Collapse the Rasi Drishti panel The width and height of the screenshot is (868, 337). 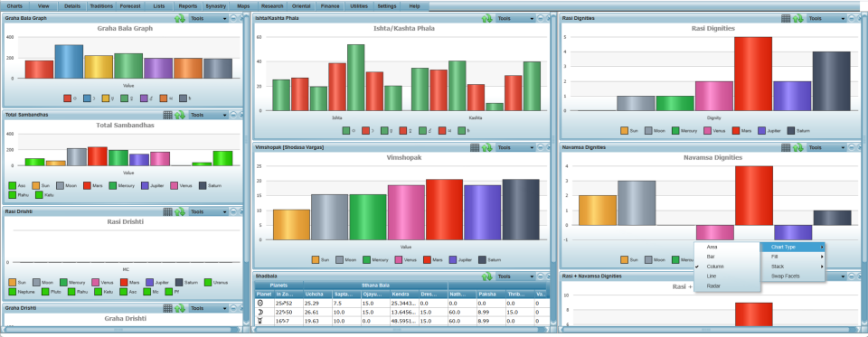click(233, 211)
